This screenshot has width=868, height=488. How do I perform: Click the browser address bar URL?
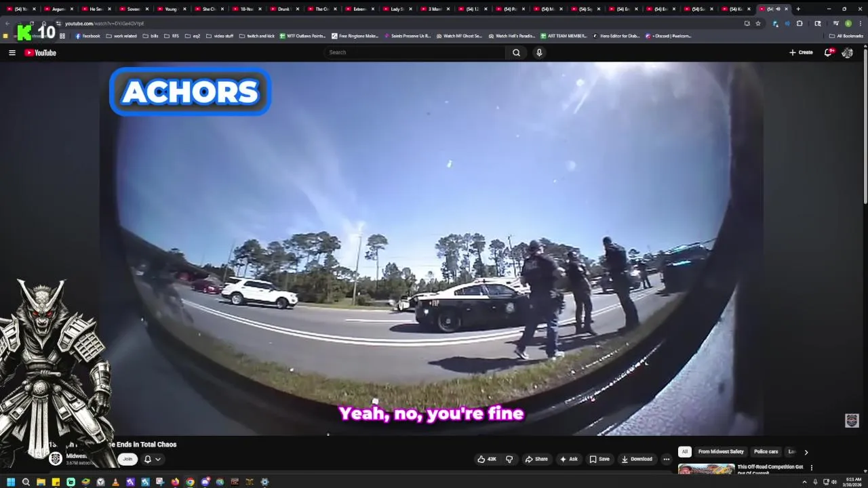(104, 23)
